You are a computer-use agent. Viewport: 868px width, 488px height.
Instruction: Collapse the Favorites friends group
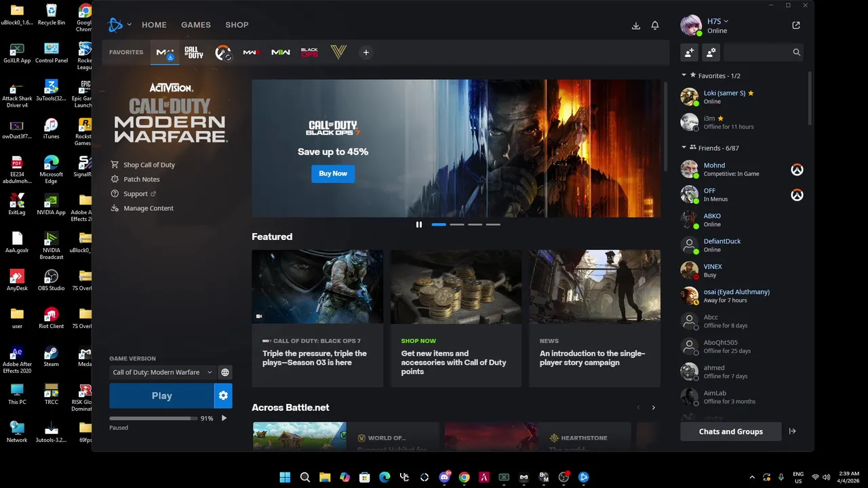[x=684, y=75]
